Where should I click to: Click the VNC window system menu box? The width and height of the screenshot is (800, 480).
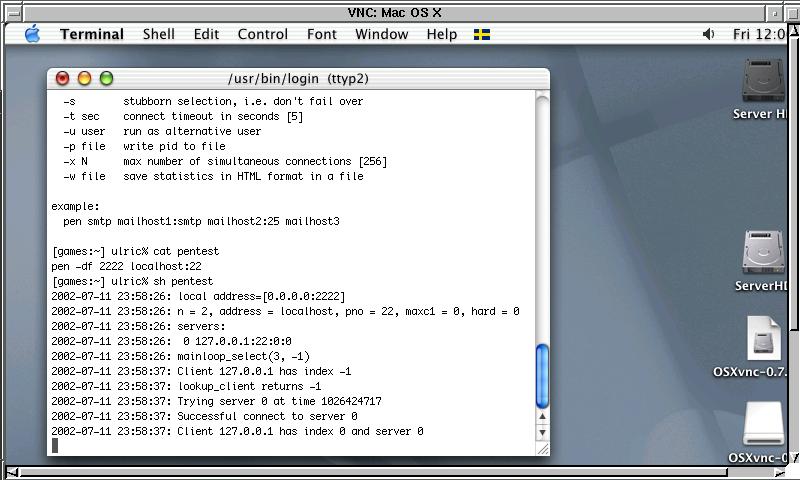tap(14, 13)
